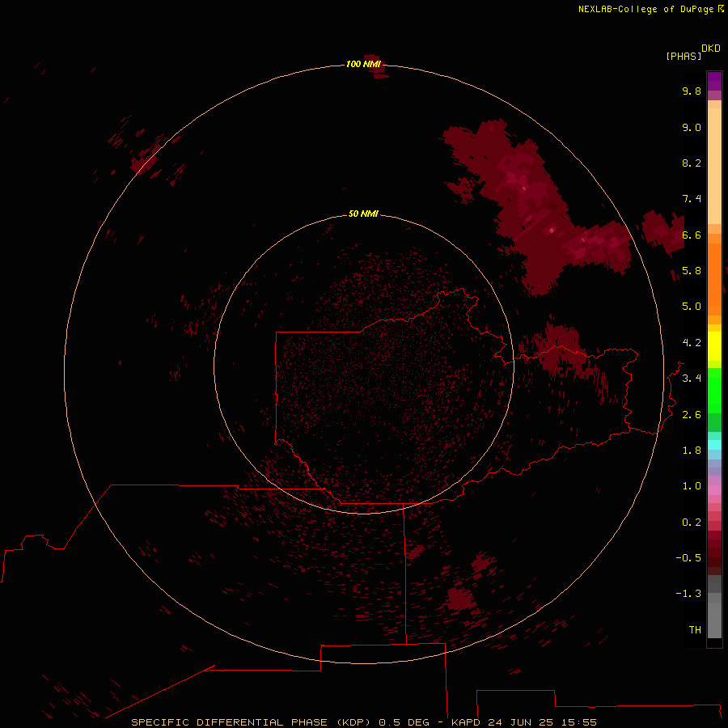This screenshot has height=728, width=728.
Task: Click the orange segment of the color bar
Action: pos(714,278)
